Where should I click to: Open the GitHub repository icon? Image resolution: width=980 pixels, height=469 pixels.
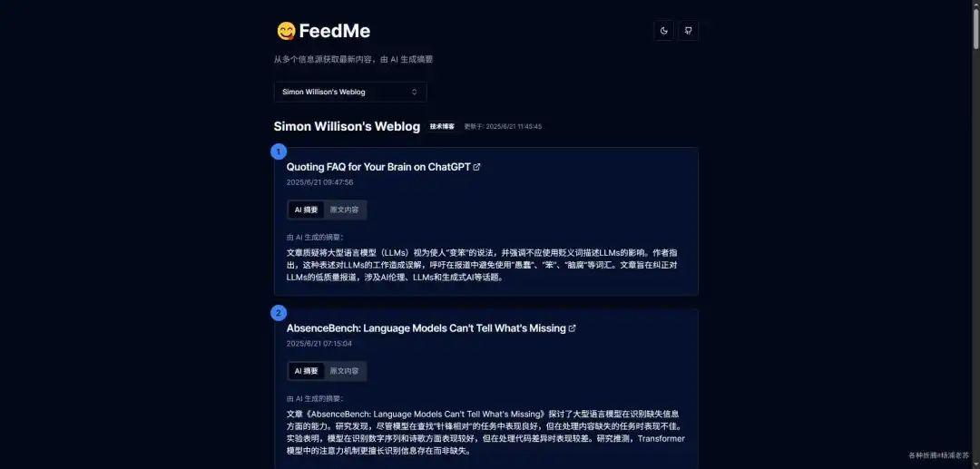[688, 31]
